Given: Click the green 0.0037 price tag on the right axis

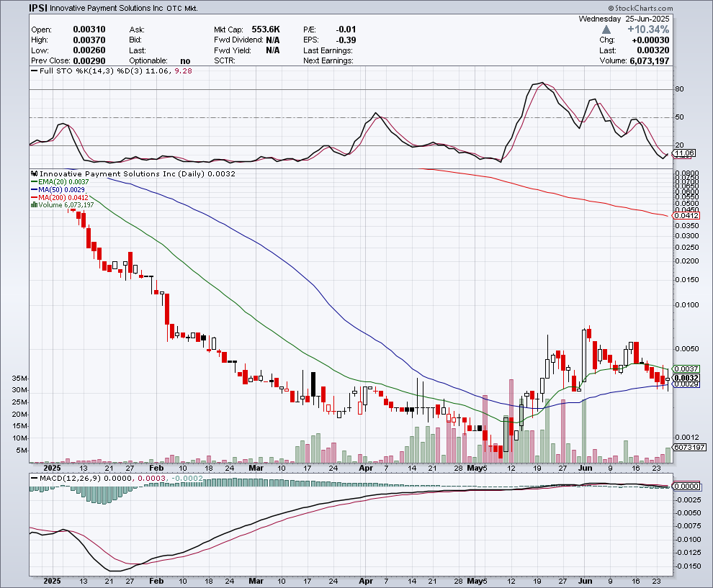Looking at the screenshot, I should (x=686, y=369).
